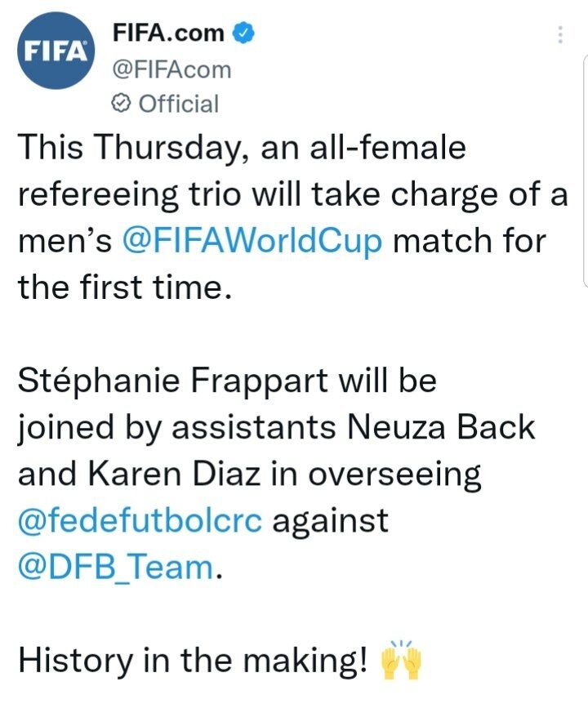Viewport: 588px width, 704px height.
Task: Follow the @fedefutbolcrc mention link
Action: [140, 521]
